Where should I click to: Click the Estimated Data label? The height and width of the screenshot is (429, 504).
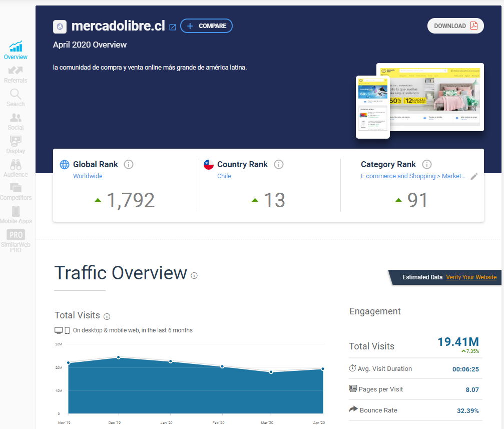point(422,277)
